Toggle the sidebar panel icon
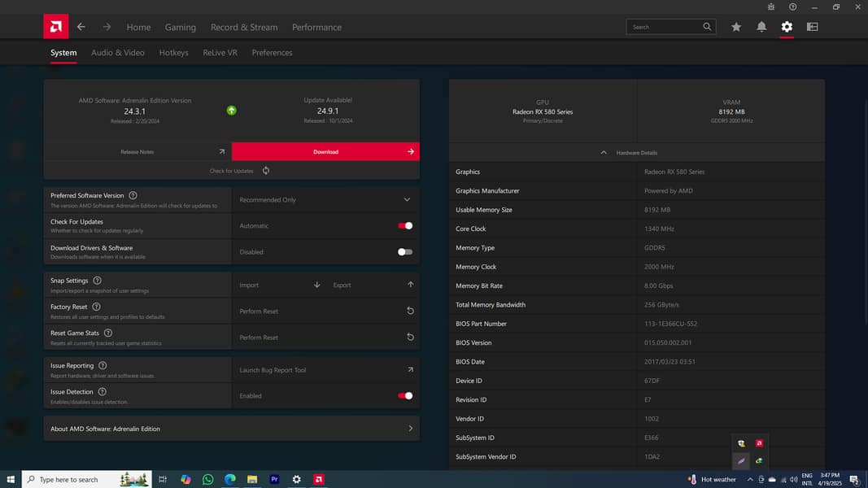The image size is (868, 488). (x=812, y=27)
